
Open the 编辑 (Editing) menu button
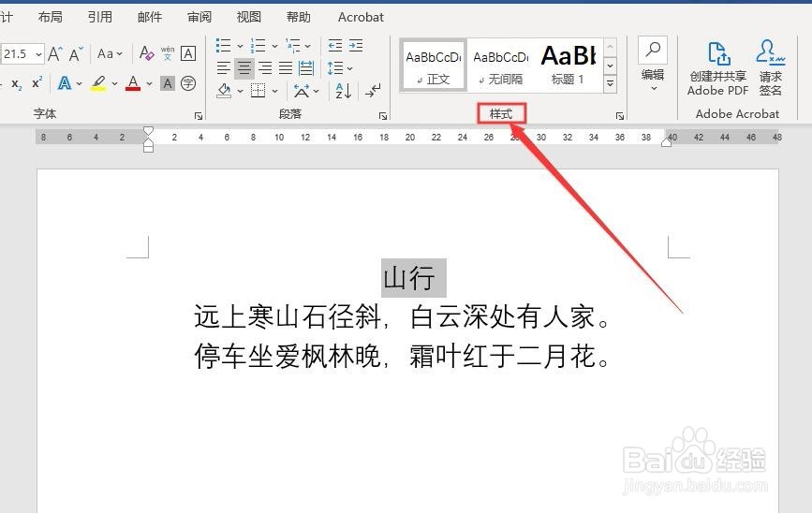653,65
